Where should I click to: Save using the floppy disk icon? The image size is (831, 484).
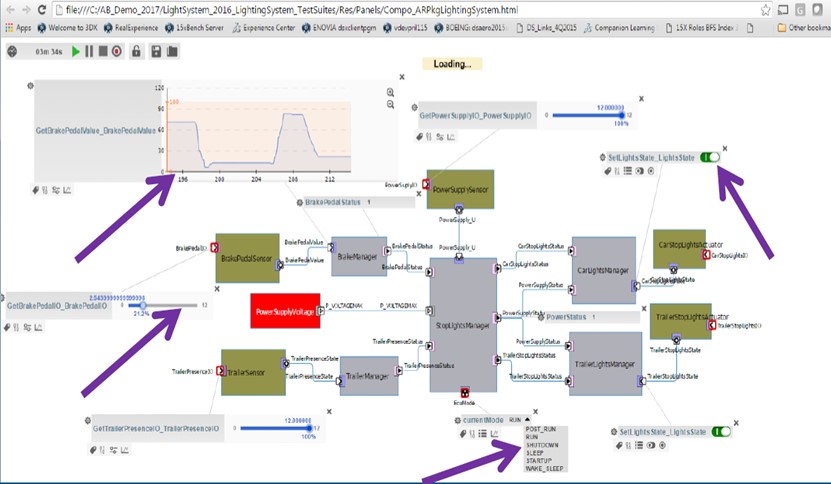(x=156, y=51)
